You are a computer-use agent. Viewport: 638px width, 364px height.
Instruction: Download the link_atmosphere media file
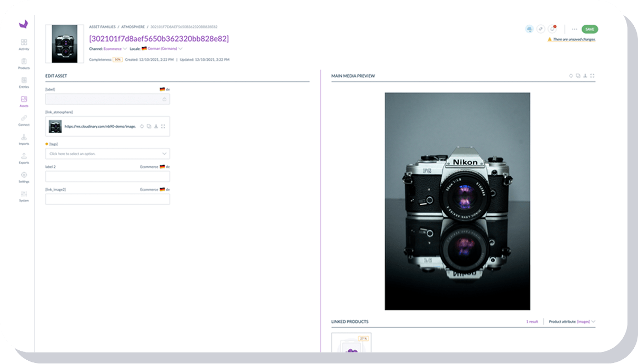(x=156, y=126)
